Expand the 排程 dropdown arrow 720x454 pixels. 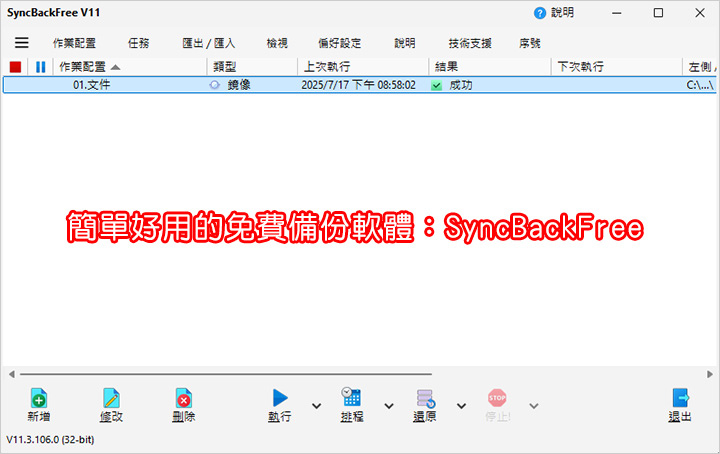click(x=389, y=406)
